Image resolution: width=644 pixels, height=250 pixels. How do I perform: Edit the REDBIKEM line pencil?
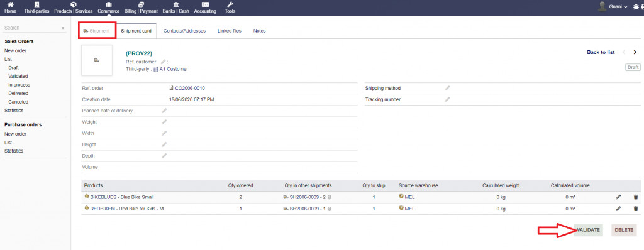coord(619,209)
